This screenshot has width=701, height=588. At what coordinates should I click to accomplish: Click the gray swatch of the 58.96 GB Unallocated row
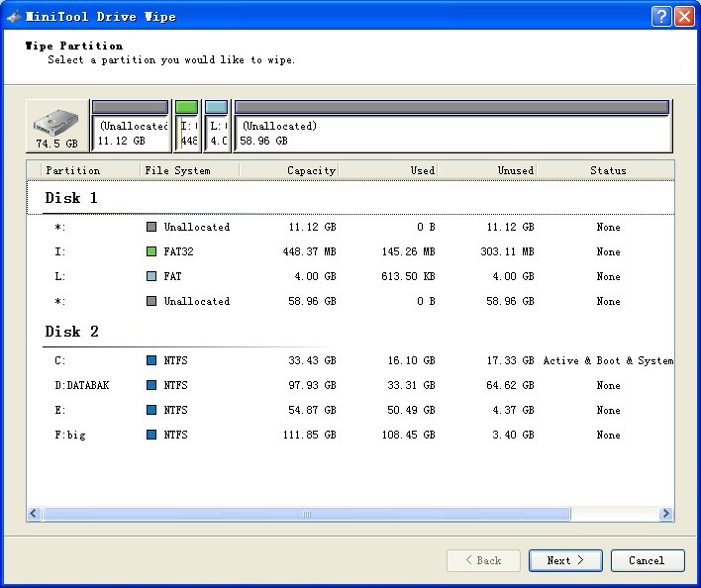151,301
